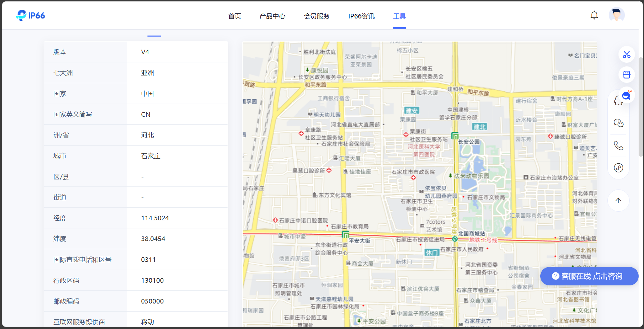Image resolution: width=644 pixels, height=329 pixels.
Task: Open the IP66资讯 menu
Action: click(361, 16)
